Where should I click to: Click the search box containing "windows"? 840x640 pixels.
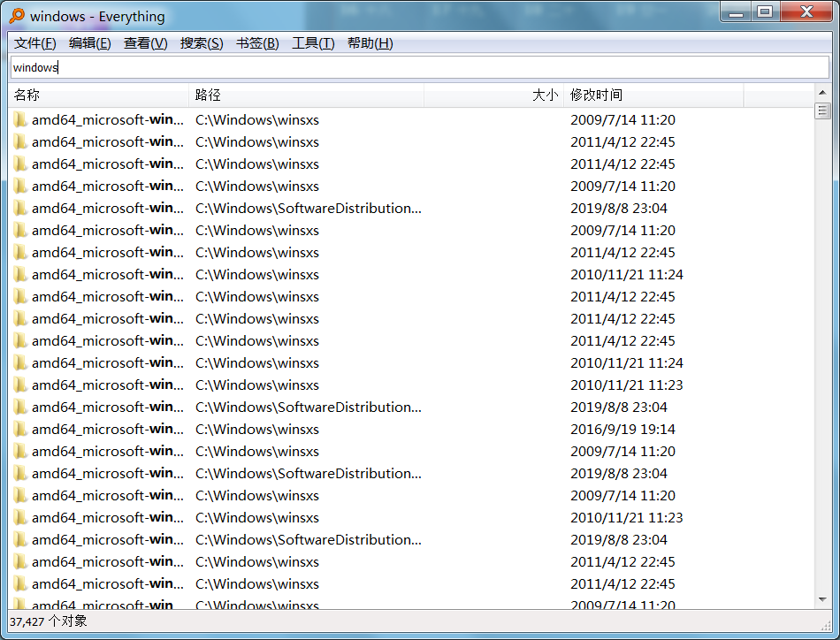pyautogui.click(x=420, y=67)
